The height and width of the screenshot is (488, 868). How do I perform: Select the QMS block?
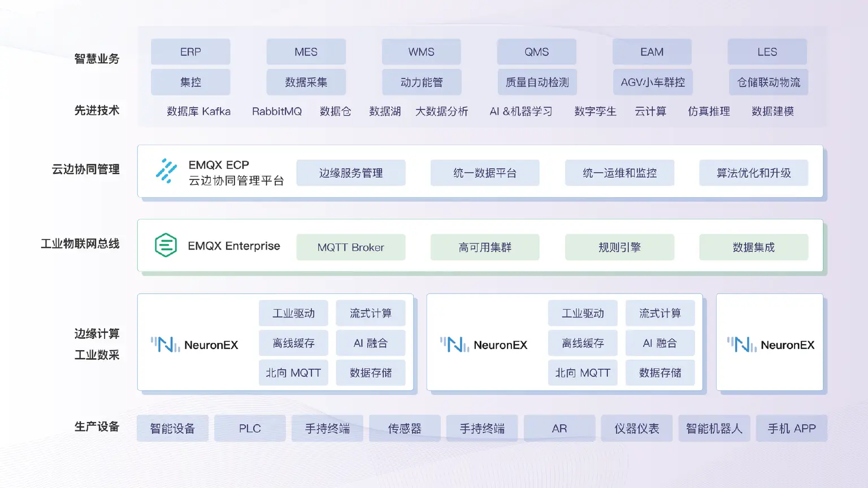[536, 51]
